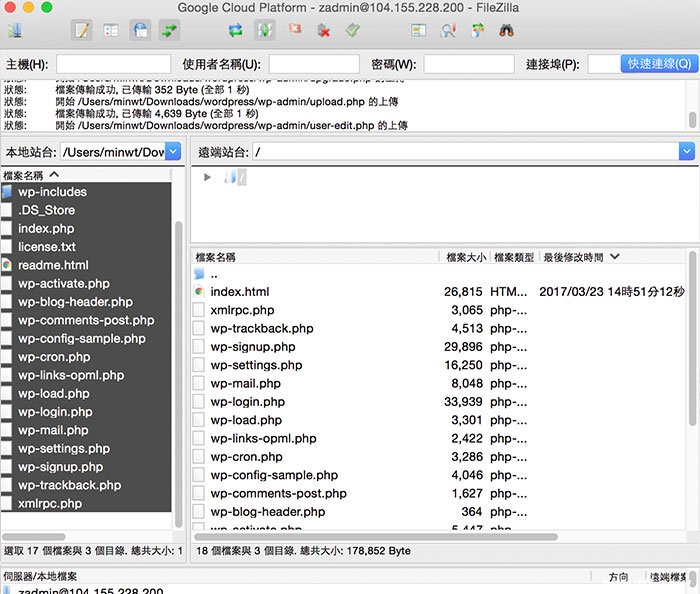Click the 方向 queue column header
This screenshot has height=594, width=700.
(618, 577)
